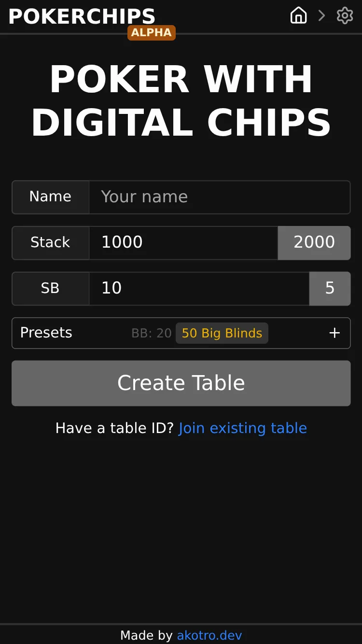Select the 50 Big Blinds preset
This screenshot has width=362, height=644.
click(x=222, y=333)
